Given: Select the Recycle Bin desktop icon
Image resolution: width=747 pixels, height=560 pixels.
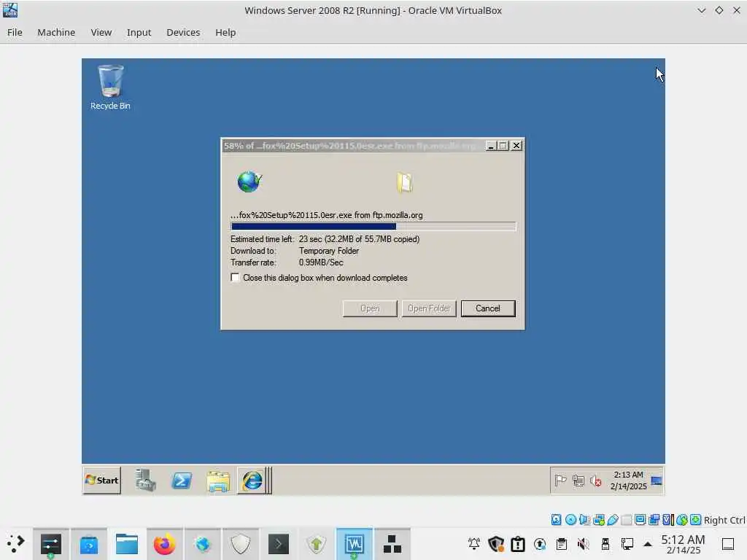Looking at the screenshot, I should (110, 87).
